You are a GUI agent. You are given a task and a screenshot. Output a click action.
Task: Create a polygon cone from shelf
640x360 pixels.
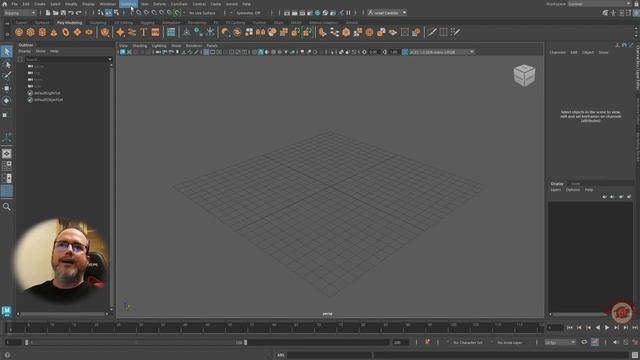coord(54,32)
